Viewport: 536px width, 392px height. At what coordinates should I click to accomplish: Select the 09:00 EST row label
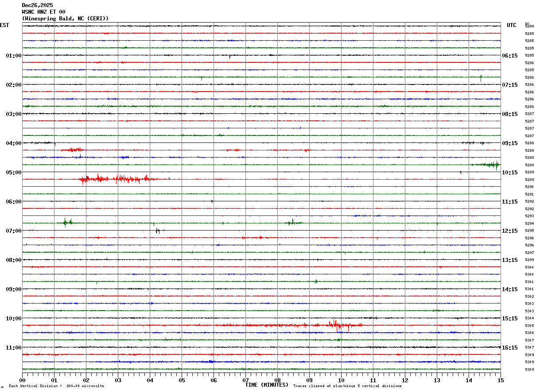point(14,289)
